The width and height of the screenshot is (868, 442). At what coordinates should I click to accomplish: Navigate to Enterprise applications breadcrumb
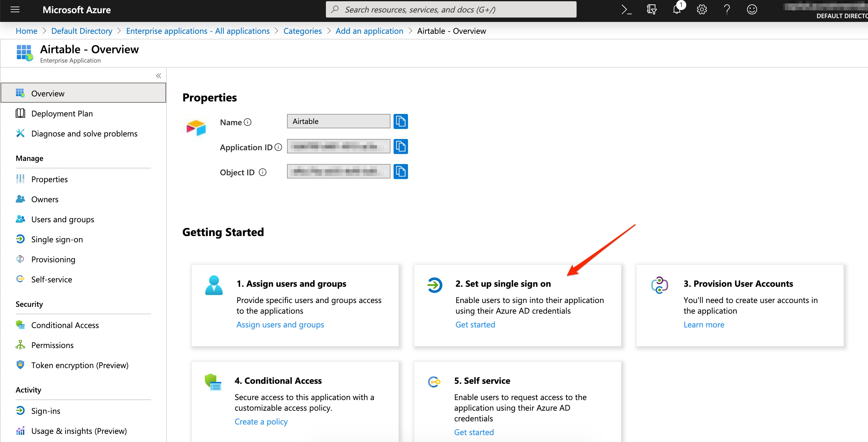(198, 31)
